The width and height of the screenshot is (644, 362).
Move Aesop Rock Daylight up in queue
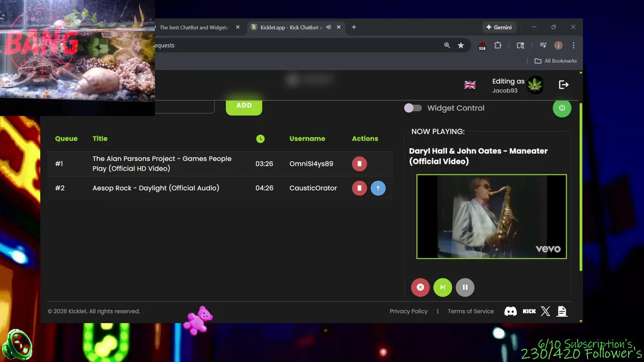[378, 188]
